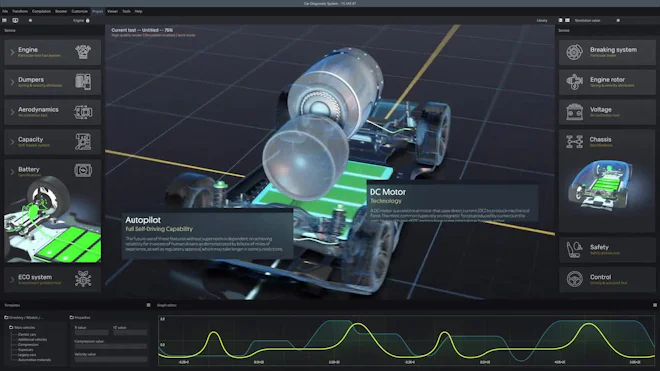Click the single-pane layout icon near Library
The height and width of the screenshot is (371, 660).
(560, 20)
